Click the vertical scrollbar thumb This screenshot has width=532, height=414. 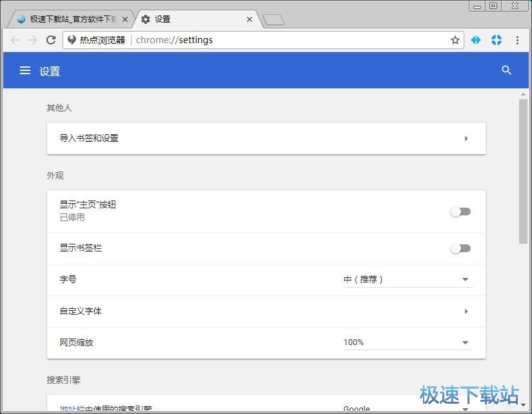523,172
